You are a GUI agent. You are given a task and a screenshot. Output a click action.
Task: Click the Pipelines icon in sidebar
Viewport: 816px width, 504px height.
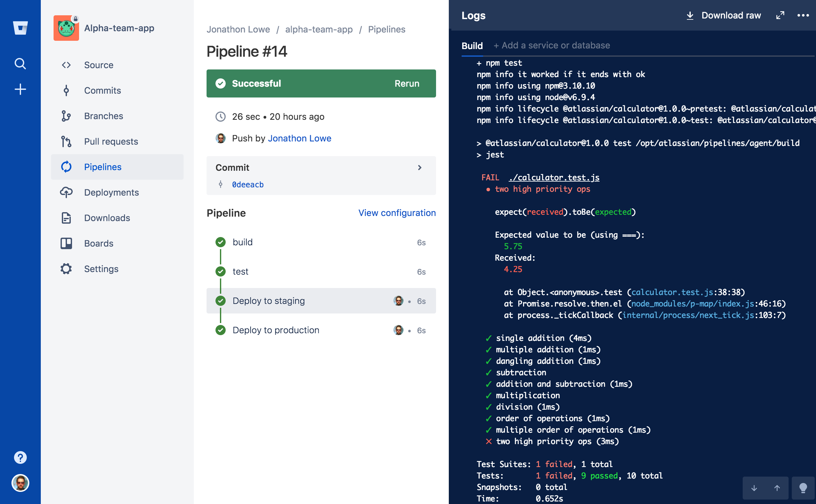67,167
